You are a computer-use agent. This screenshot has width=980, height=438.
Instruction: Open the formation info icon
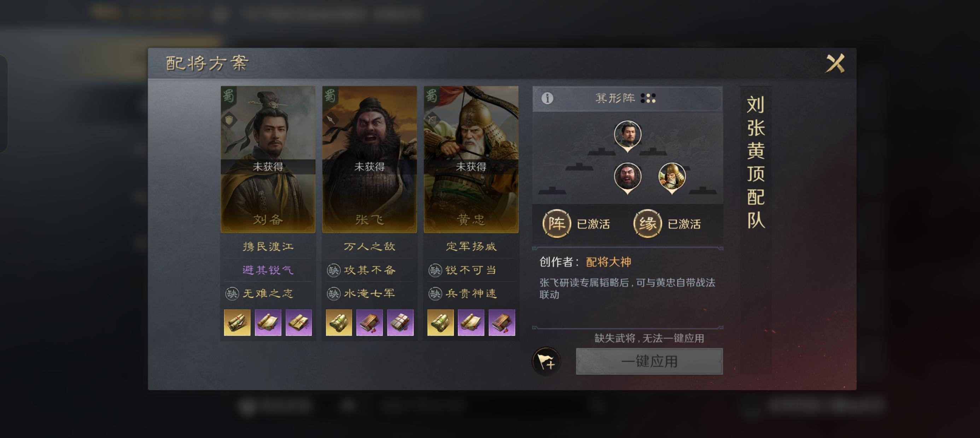pos(547,99)
